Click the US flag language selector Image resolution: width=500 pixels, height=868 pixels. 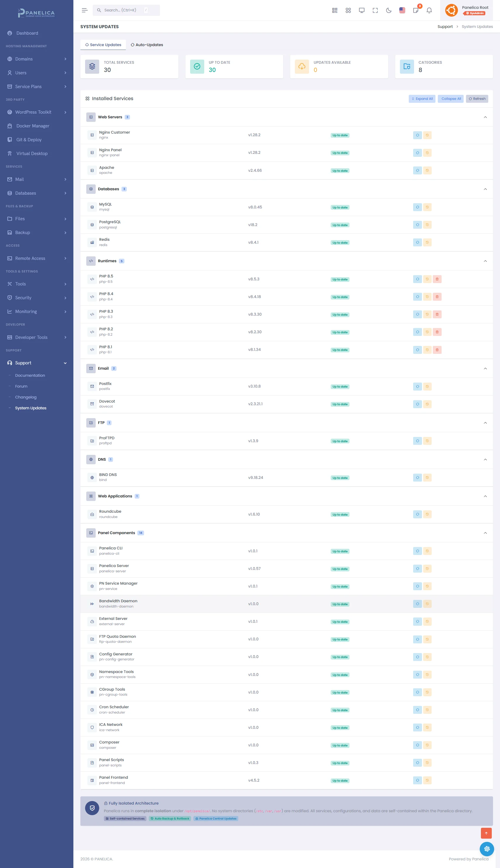point(402,10)
